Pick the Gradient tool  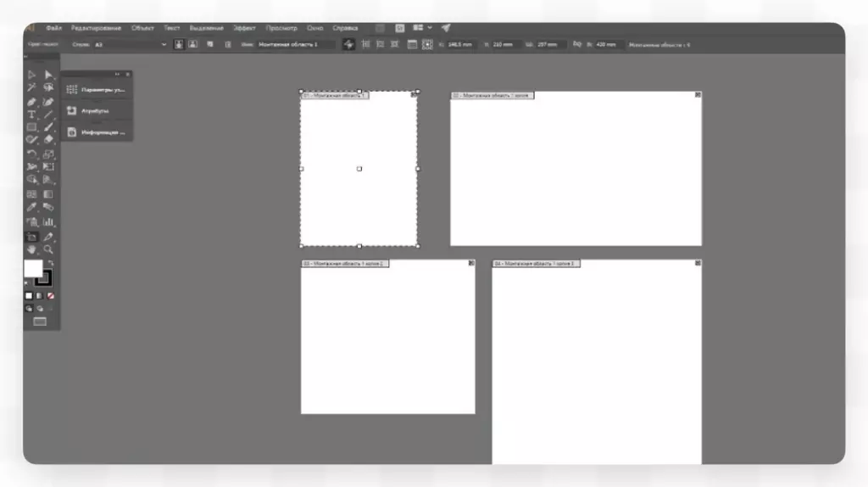tap(48, 194)
